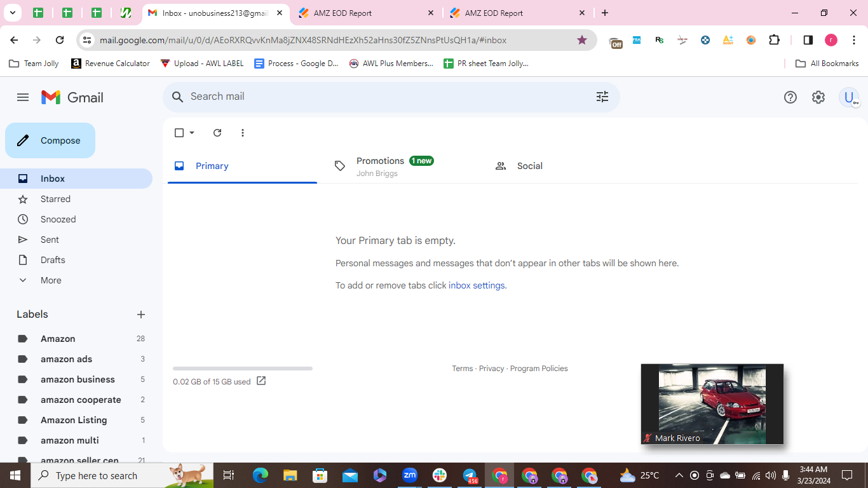The width and height of the screenshot is (868, 488).
Task: Open the PR sheet Team Jolly bookmark
Action: pyautogui.click(x=486, y=64)
